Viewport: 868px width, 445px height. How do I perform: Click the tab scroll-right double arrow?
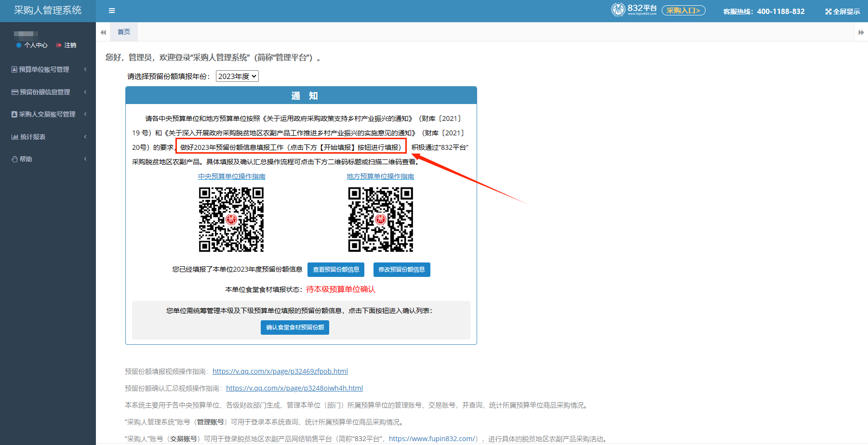[861, 32]
